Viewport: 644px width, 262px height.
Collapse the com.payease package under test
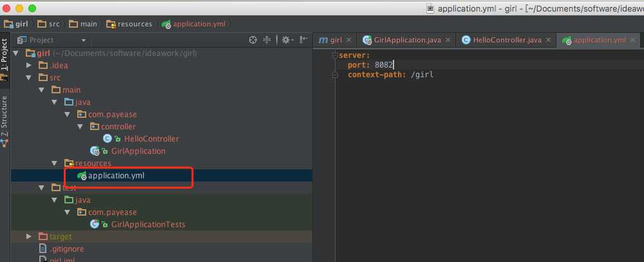pos(68,212)
